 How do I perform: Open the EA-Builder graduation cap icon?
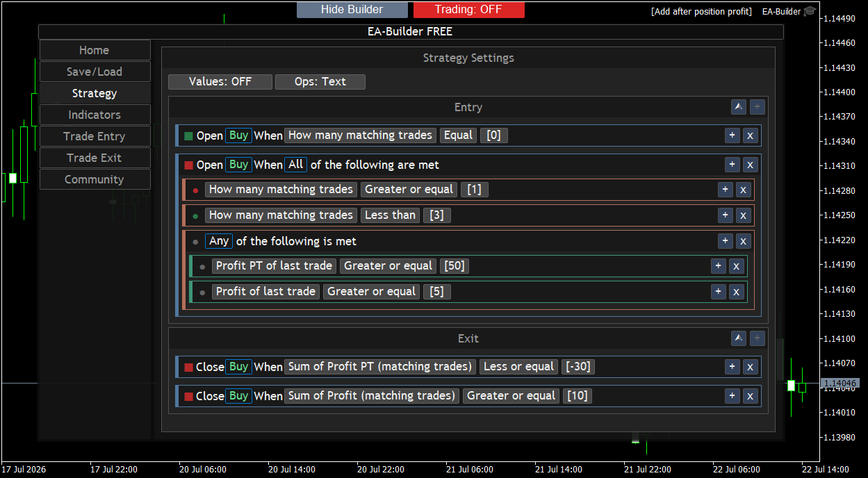click(x=810, y=11)
